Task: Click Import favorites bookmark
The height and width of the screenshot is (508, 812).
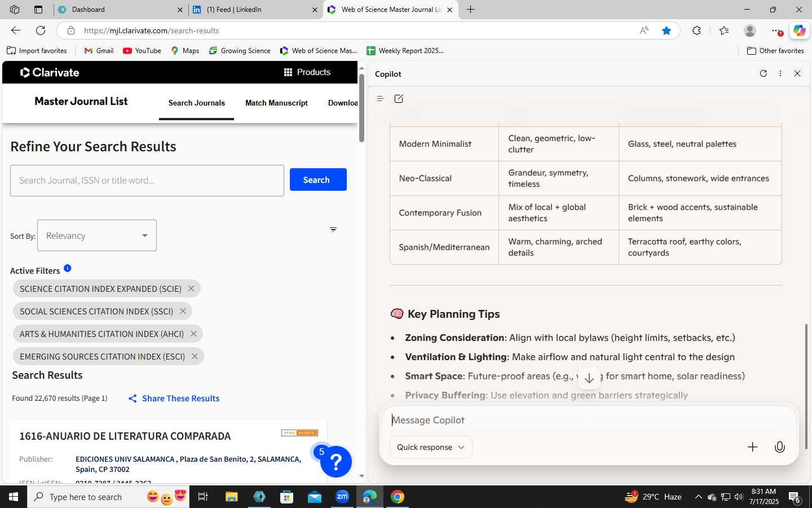Action: (x=37, y=51)
